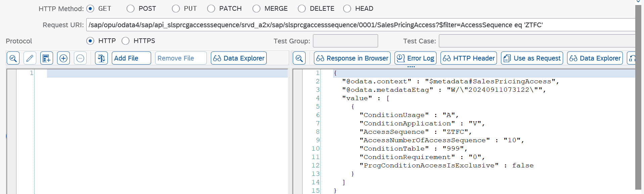This screenshot has width=644, height=194.
Task: Click into the Request URI field
Action: coord(361,25)
